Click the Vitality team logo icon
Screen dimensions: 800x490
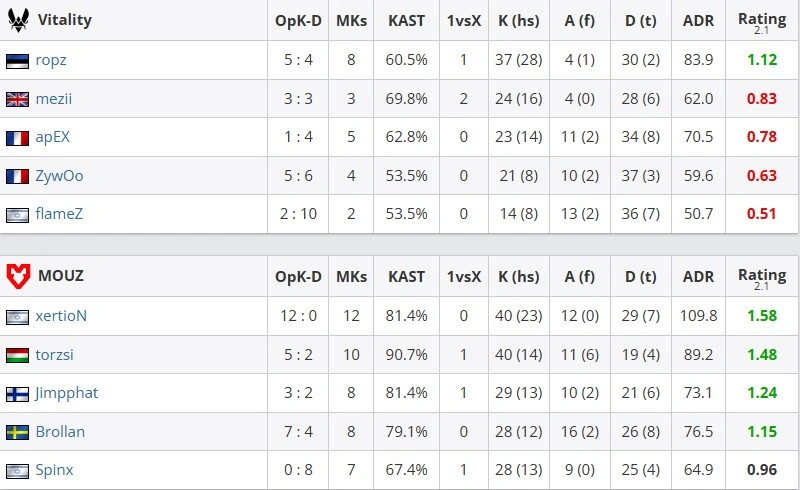(18, 20)
